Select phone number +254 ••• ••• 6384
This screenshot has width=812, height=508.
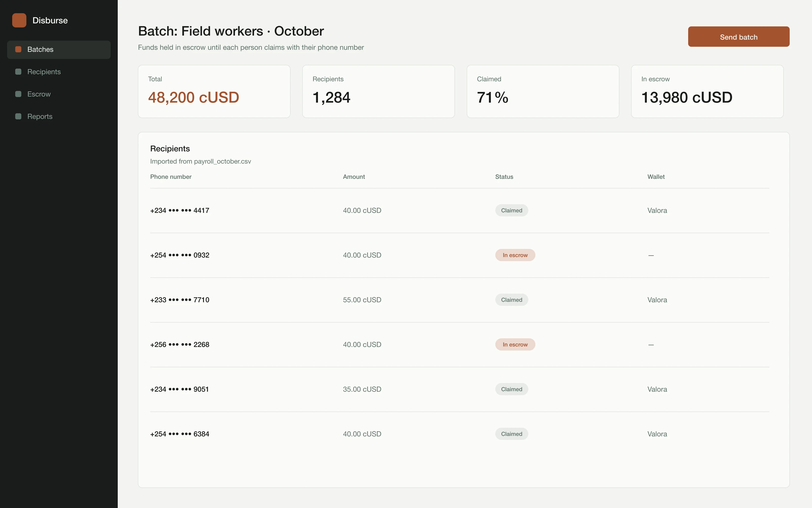(179, 434)
